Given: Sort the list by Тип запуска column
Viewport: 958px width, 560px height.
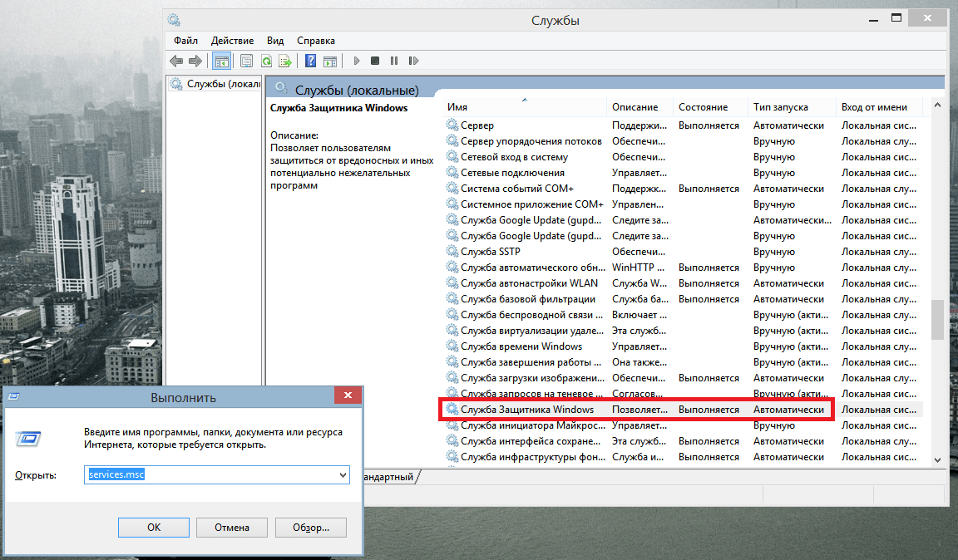Looking at the screenshot, I should tap(780, 107).
